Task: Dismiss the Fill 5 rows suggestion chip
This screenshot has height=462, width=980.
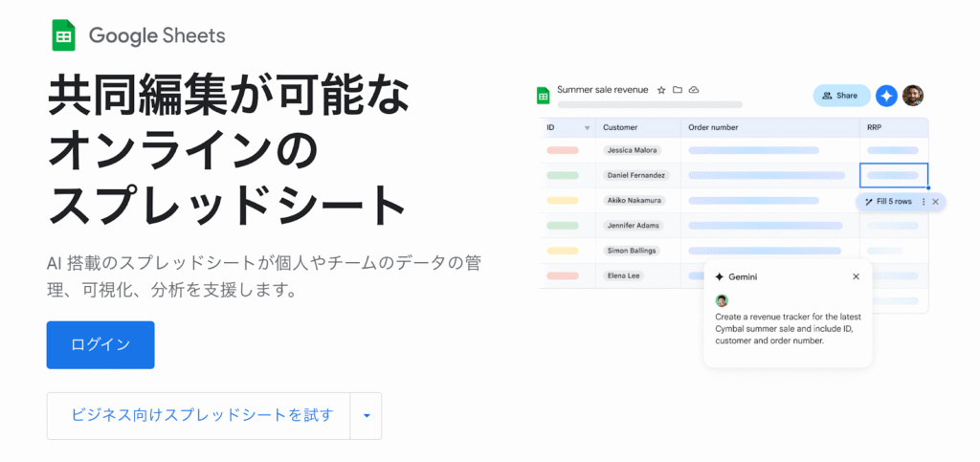Action: click(935, 202)
